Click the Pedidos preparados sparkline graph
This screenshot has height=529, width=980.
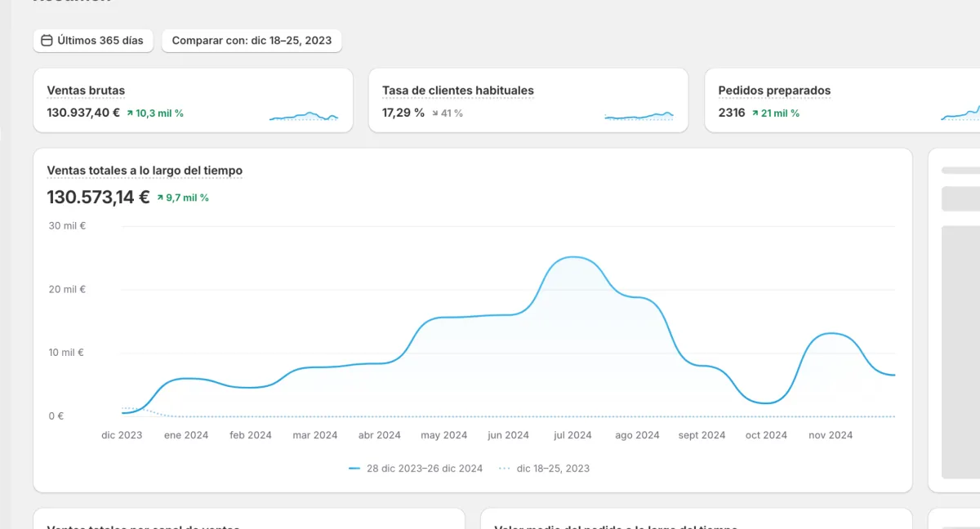click(960, 114)
